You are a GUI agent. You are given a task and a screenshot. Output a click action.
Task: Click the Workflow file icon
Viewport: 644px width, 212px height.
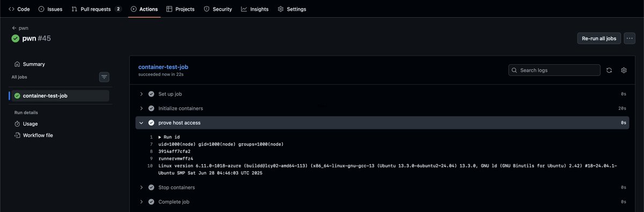tap(17, 135)
